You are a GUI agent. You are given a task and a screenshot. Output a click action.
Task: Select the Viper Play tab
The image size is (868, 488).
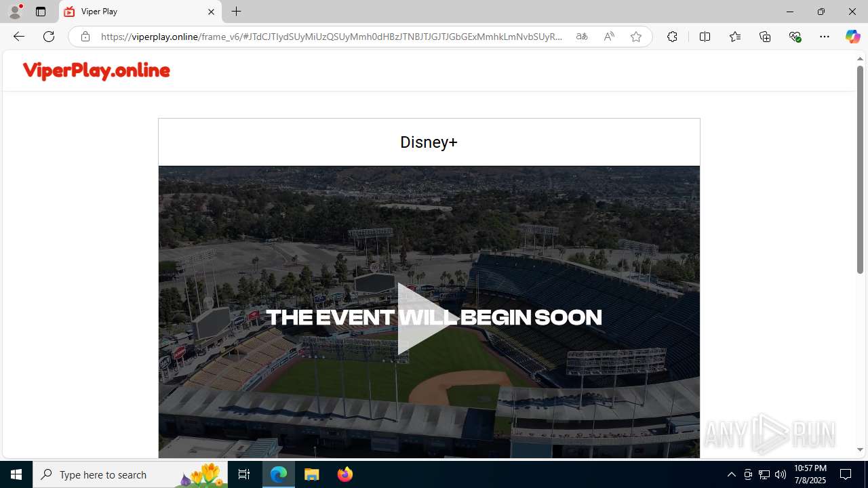(140, 12)
